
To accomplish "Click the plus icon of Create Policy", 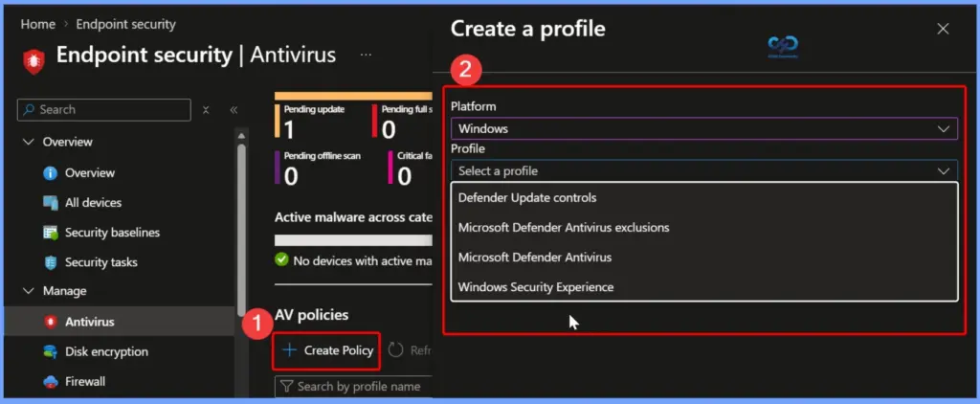I will click(289, 350).
